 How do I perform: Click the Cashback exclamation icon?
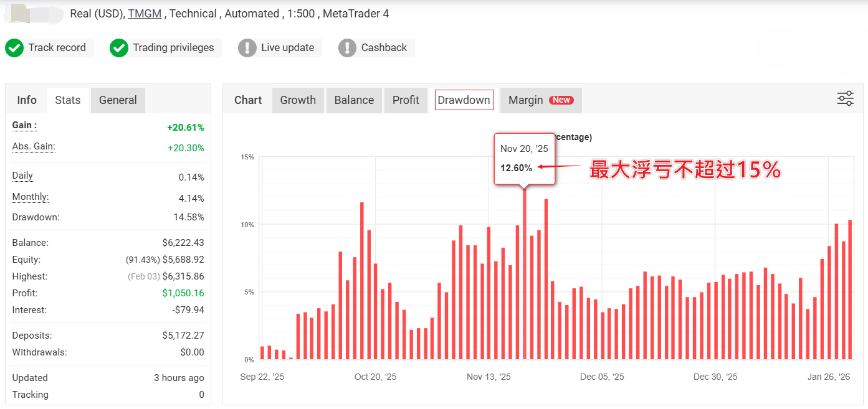347,47
